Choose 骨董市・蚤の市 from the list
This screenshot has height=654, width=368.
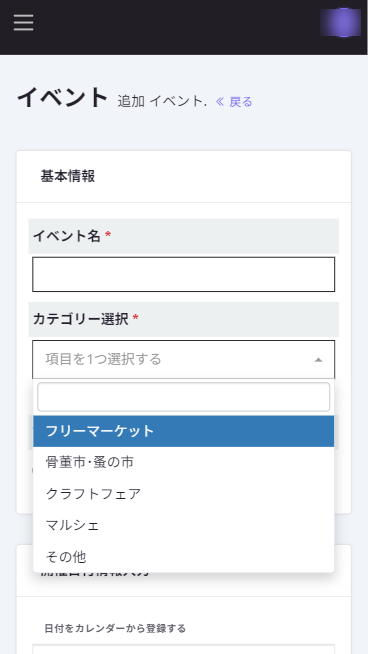tap(184, 462)
